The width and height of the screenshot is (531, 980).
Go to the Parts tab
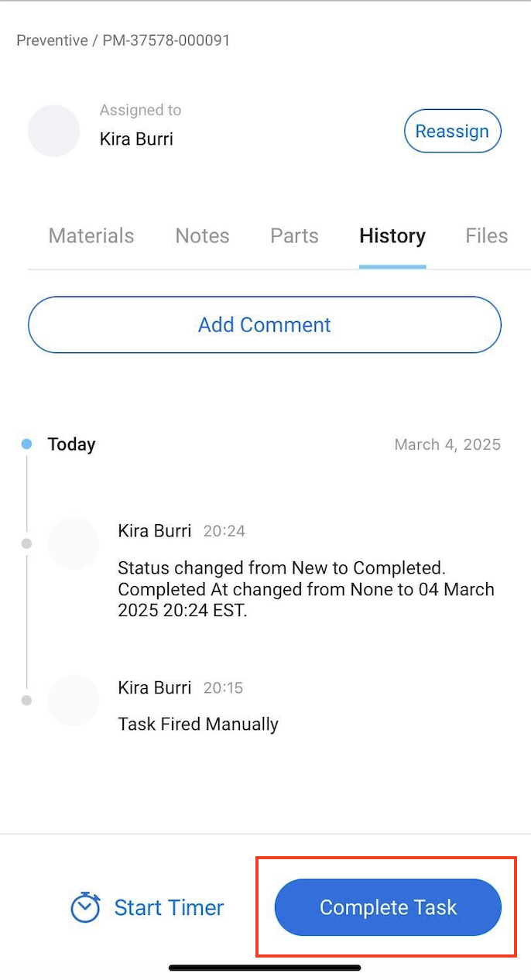tap(294, 236)
